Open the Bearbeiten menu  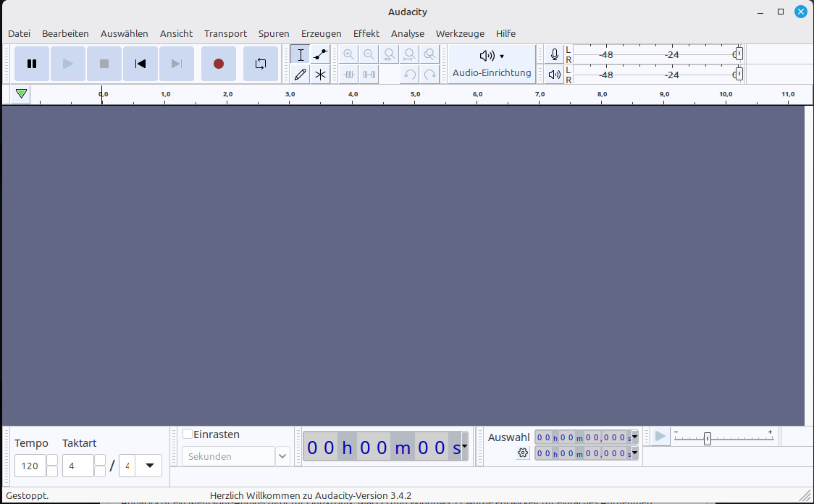coord(65,34)
